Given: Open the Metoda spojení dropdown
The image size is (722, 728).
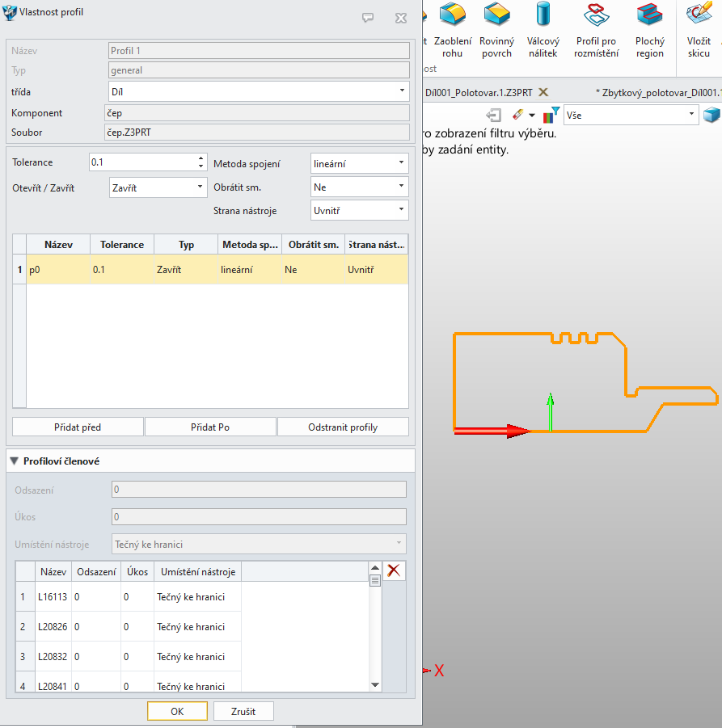Looking at the screenshot, I should click(359, 163).
